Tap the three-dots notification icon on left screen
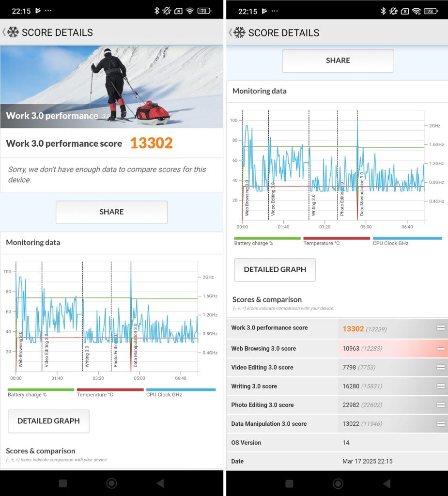The image size is (448, 496). click(48, 11)
